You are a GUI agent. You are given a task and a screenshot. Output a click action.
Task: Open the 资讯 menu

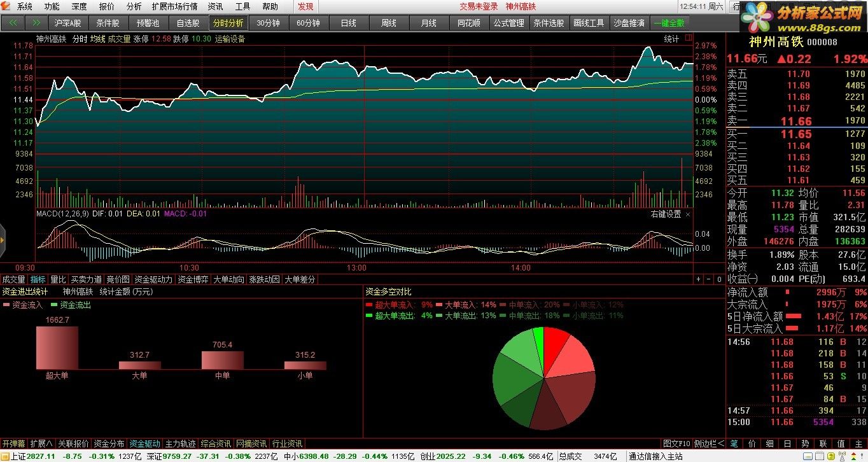tap(216, 6)
